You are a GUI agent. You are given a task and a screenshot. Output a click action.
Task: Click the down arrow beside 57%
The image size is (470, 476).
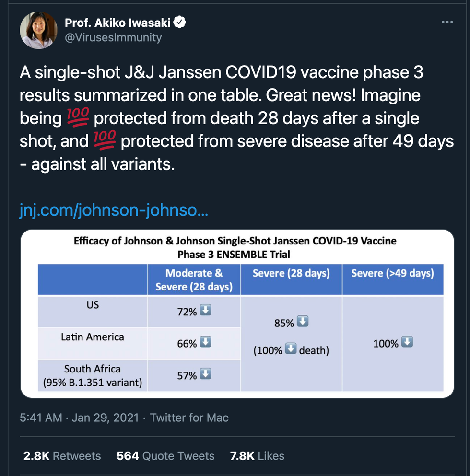[x=206, y=374]
